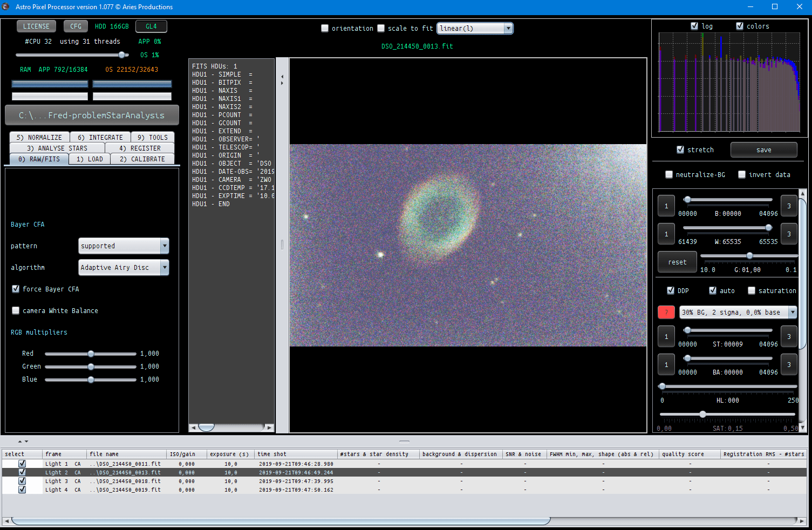This screenshot has height=530, width=812.
Task: Adjust the CPU threads slider
Action: click(72, 55)
